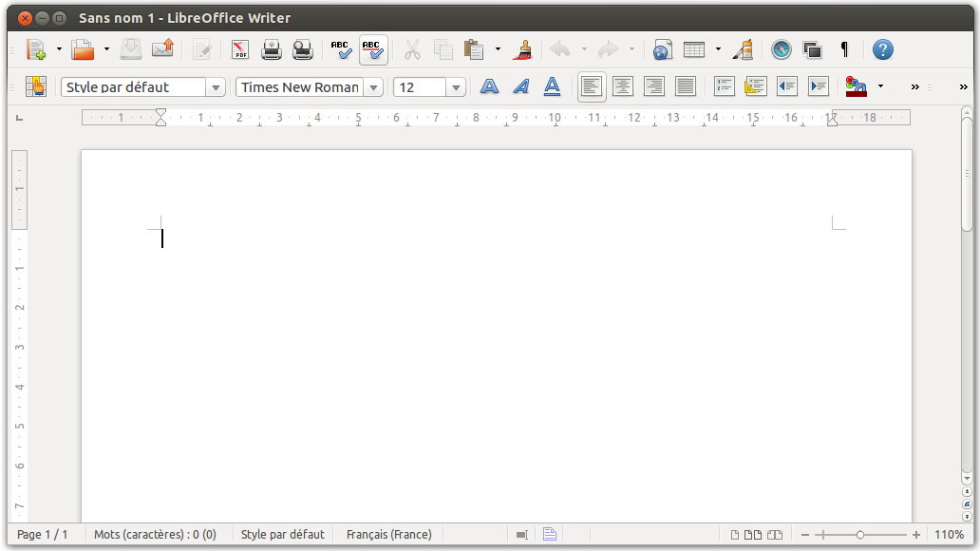This screenshot has height=551, width=980.
Task: Justify the paragraph
Action: click(685, 86)
